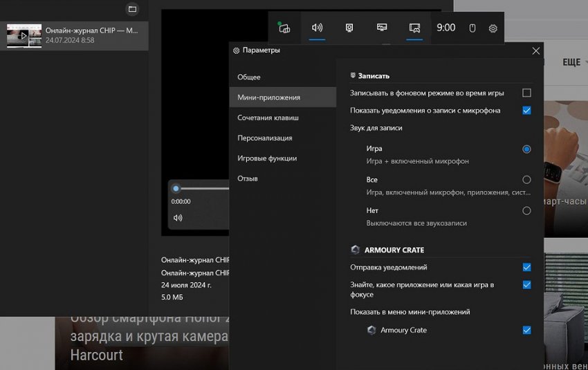Screen dimensions: 588x370
Task: Open the Xbox Social widget icon
Action: tap(414, 28)
